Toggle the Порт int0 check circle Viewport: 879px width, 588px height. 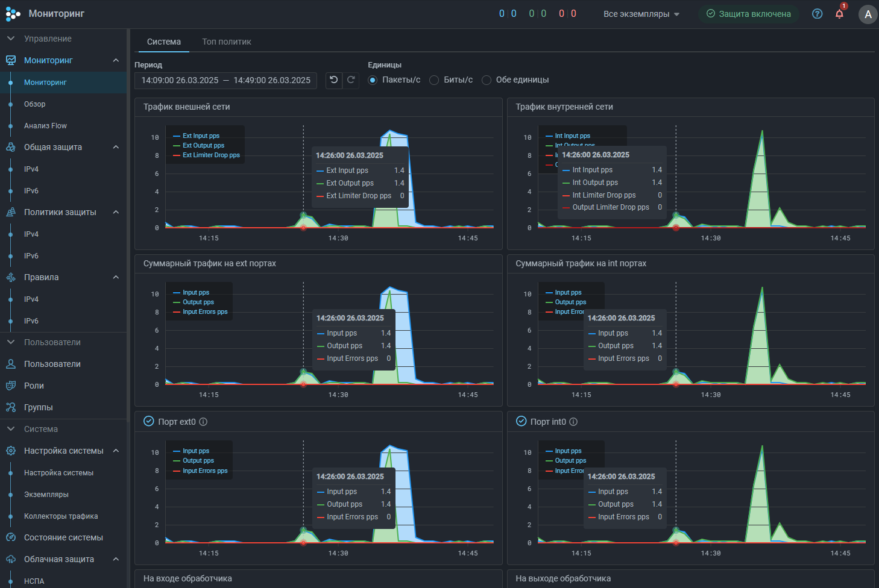click(521, 421)
